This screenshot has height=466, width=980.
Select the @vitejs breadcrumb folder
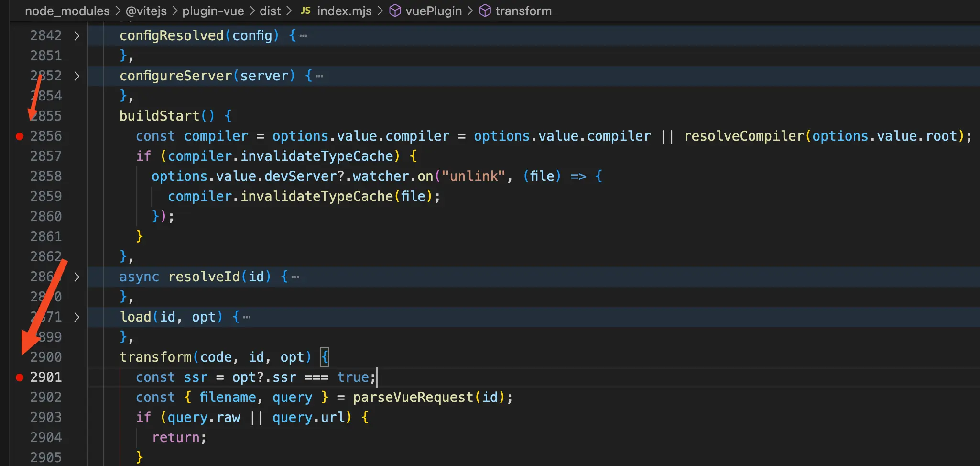[146, 11]
